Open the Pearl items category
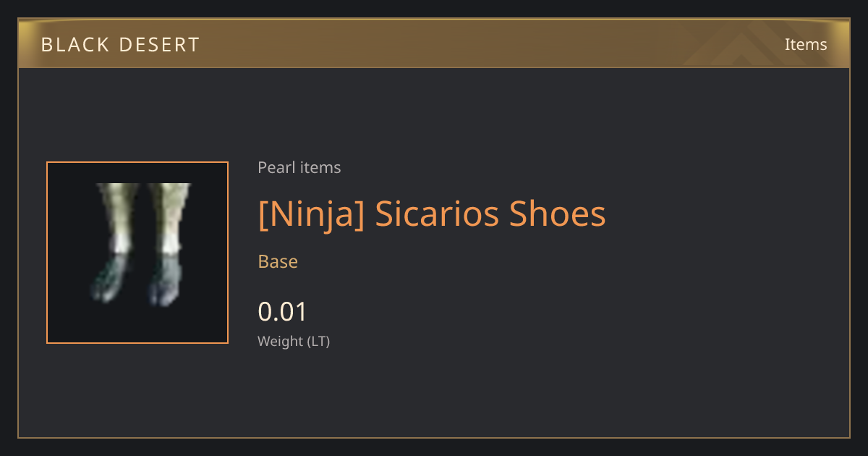 pyautogui.click(x=299, y=168)
